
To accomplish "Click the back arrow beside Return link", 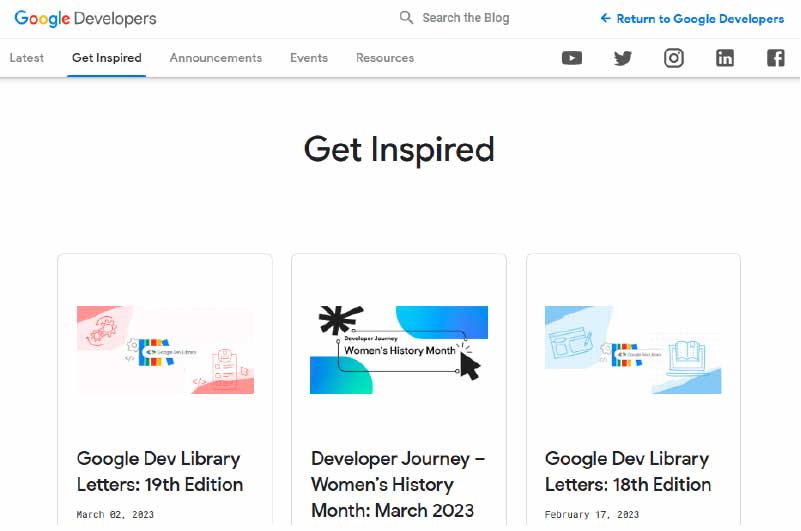I will (x=605, y=18).
